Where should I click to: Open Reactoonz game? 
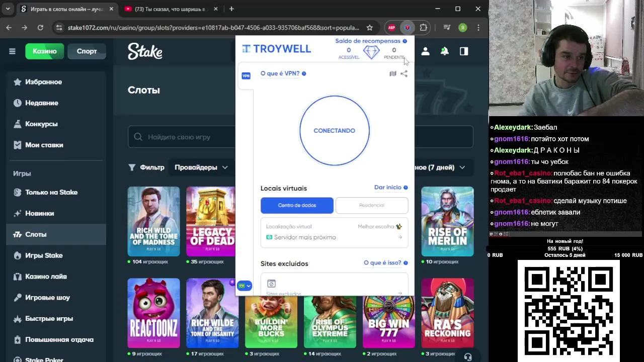153,313
